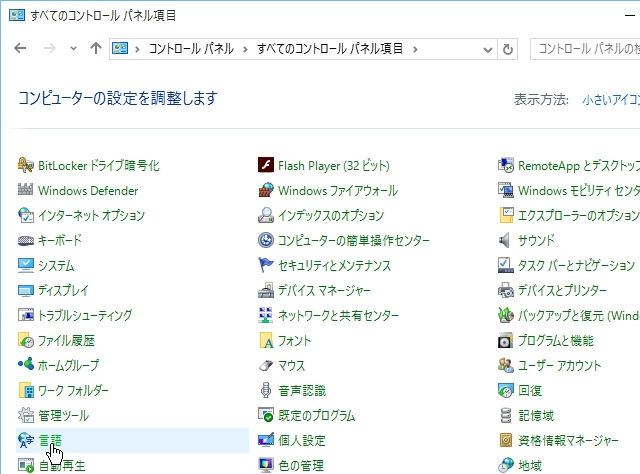Image resolution: width=640 pixels, height=474 pixels.
Task: Click the address bar control panel icon
Action: pos(120,49)
